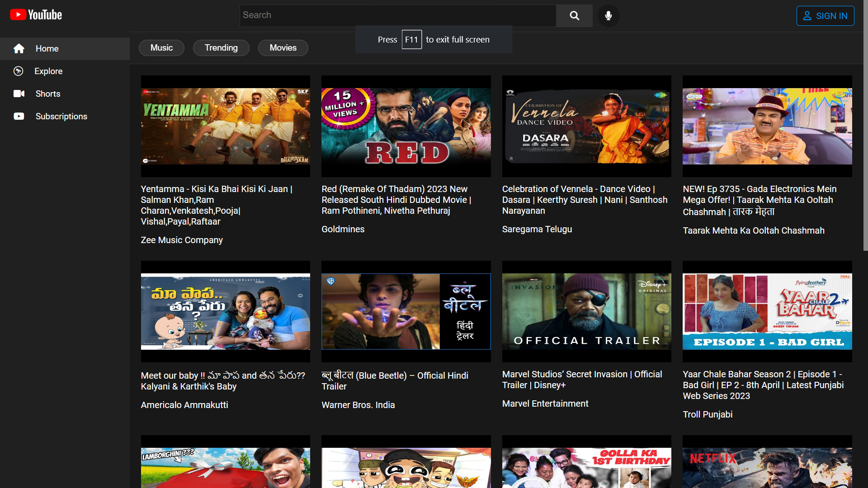Image resolution: width=868 pixels, height=488 pixels.
Task: Click the Sign In button
Action: (825, 16)
